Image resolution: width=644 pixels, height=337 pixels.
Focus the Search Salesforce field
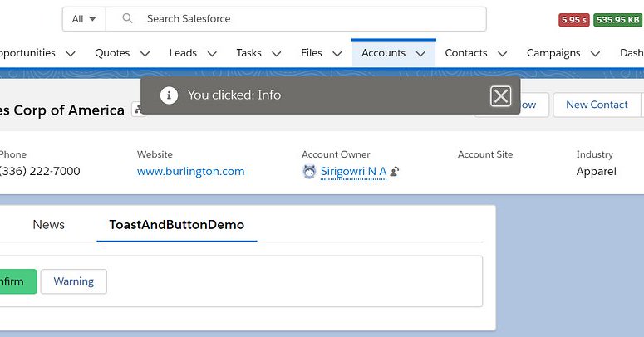(x=296, y=19)
